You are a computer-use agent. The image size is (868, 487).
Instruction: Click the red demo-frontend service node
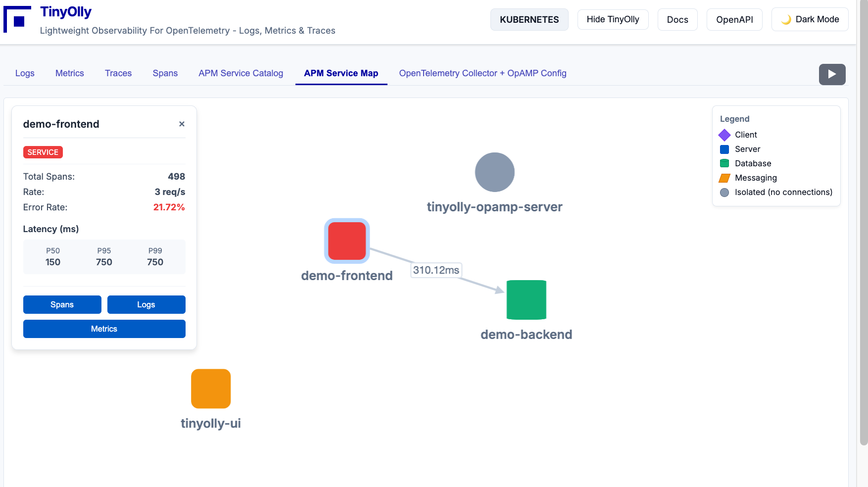tap(347, 241)
